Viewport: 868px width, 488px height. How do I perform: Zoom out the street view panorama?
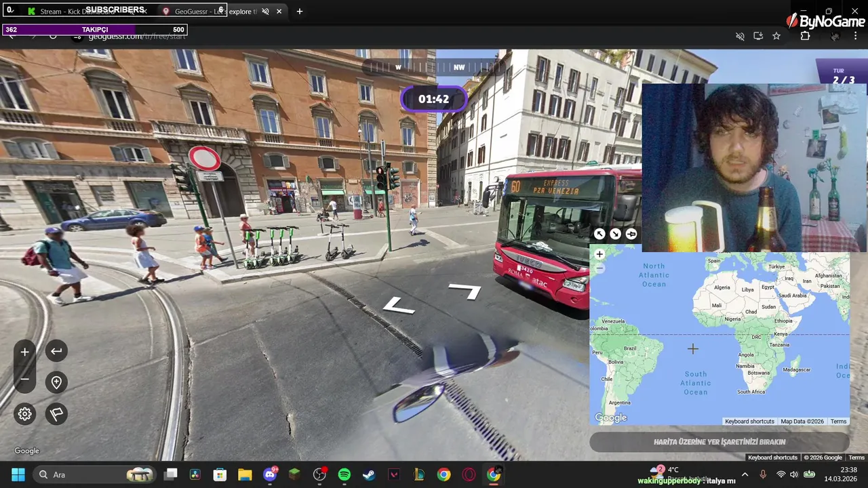pos(25,380)
